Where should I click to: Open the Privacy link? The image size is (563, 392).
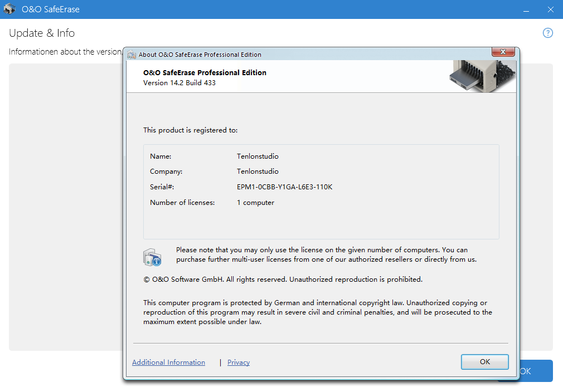(239, 362)
